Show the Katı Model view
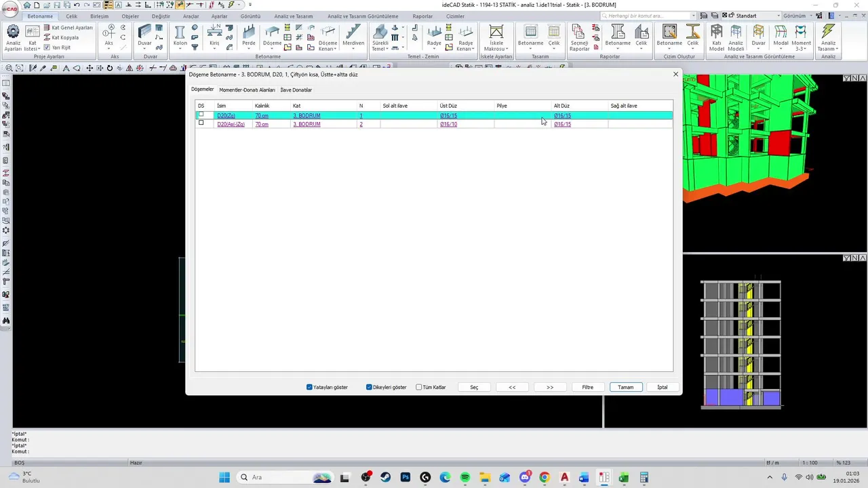The width and height of the screenshot is (868, 488). [716, 37]
